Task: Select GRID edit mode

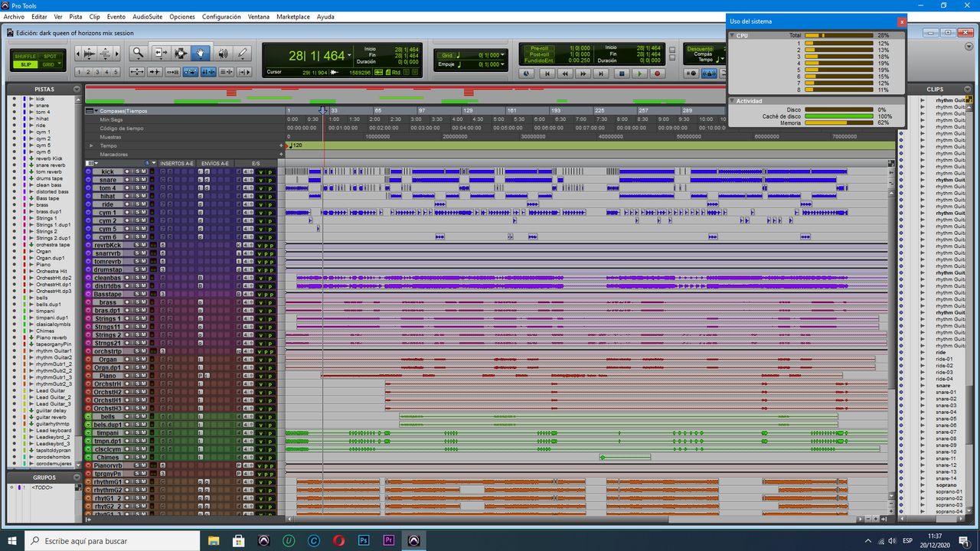Action: click(48, 64)
